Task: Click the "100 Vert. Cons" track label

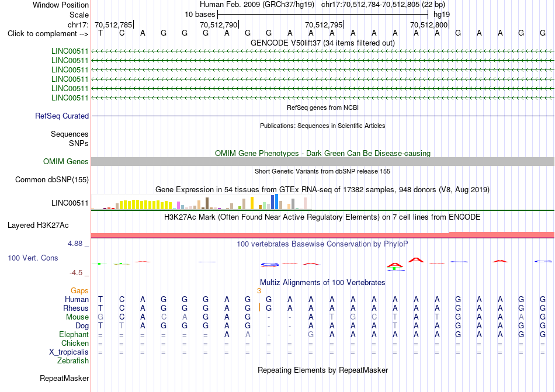Action: (x=33, y=258)
